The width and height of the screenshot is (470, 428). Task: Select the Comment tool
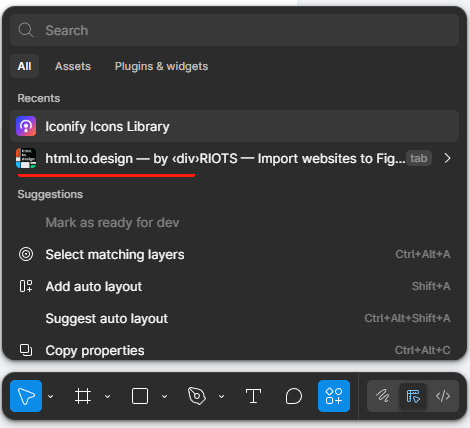pyautogui.click(x=294, y=396)
